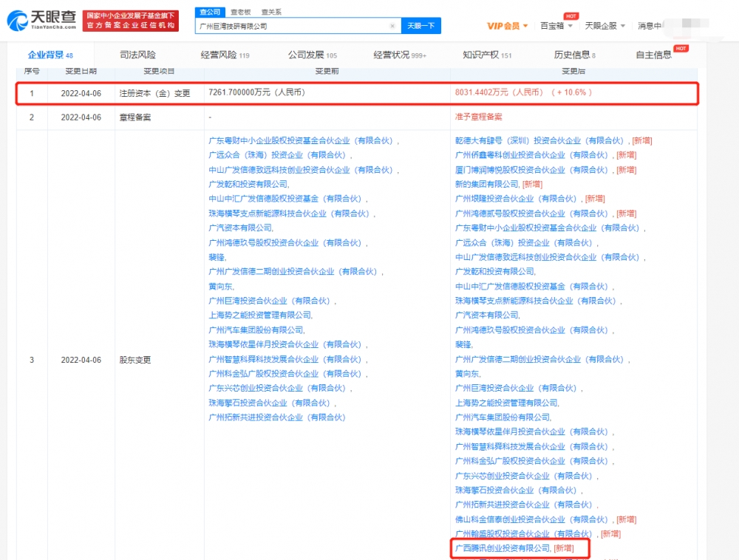Viewport: 739px width, 560px height.
Task: Click the red 官方备案企业征信机构 banner
Action: 131,21
